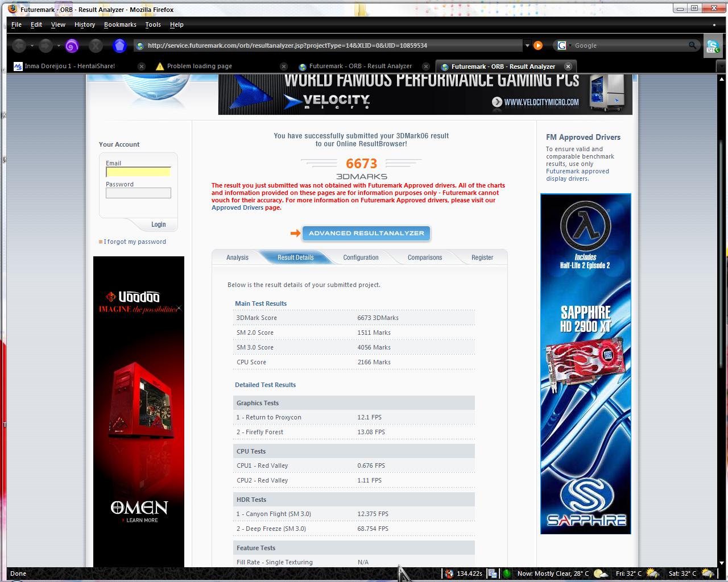Close the Problem loading page tab
Image resolution: width=728 pixels, height=582 pixels.
pos(284,66)
